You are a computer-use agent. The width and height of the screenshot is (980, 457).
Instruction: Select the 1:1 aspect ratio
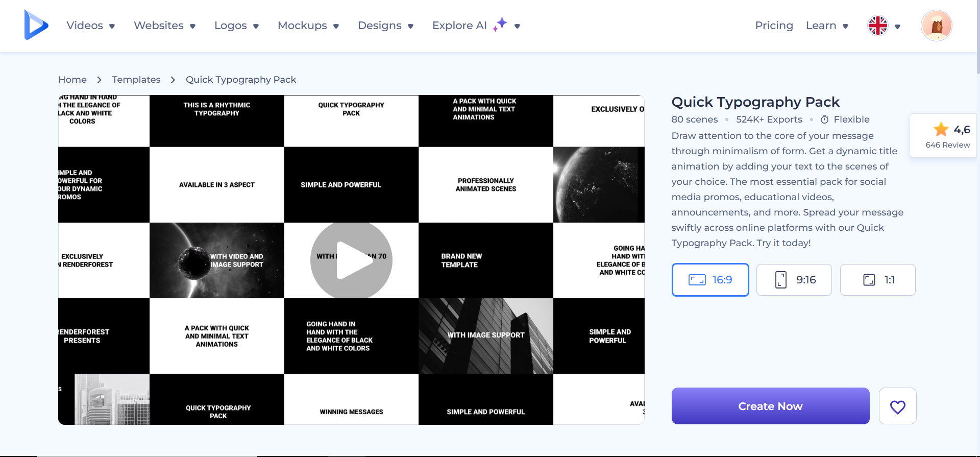click(x=878, y=280)
